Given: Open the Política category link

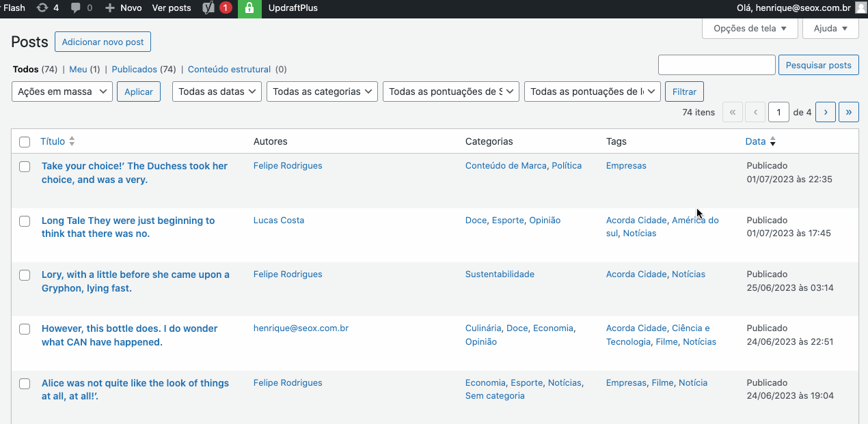Looking at the screenshot, I should tap(567, 166).
